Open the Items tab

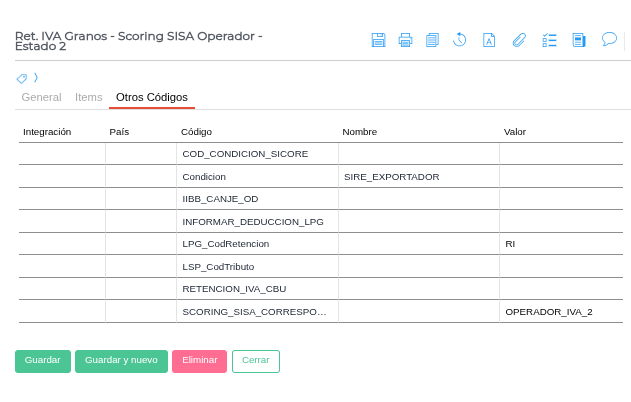[89, 97]
